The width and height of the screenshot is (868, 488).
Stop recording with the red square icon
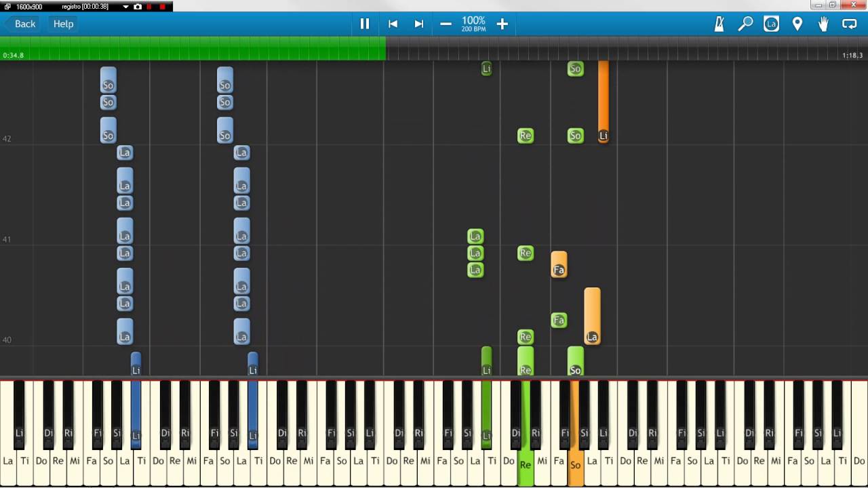[162, 7]
